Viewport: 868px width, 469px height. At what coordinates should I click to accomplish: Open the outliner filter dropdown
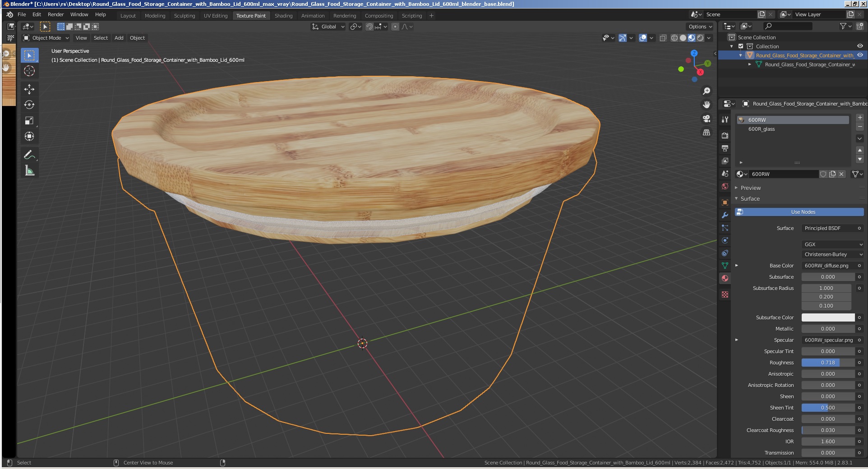pos(845,26)
